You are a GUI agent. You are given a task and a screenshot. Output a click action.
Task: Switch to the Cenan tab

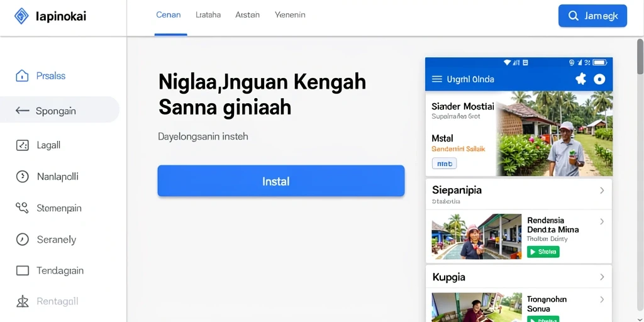point(169,15)
